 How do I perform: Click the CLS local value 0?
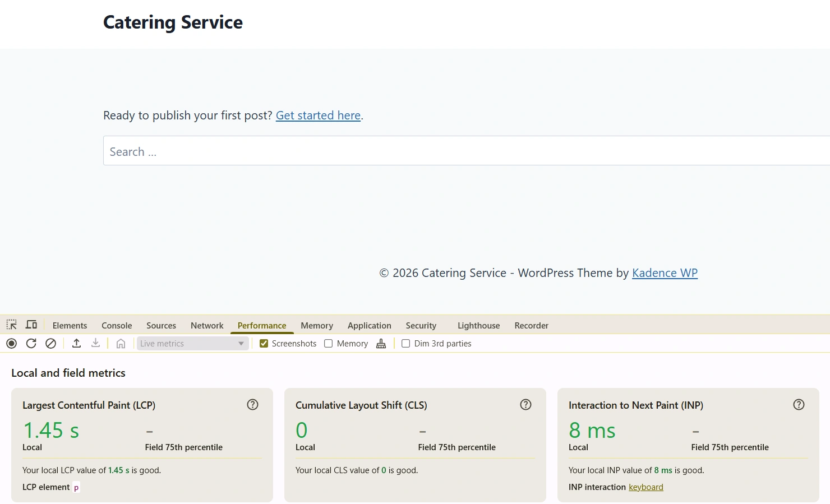click(x=302, y=431)
